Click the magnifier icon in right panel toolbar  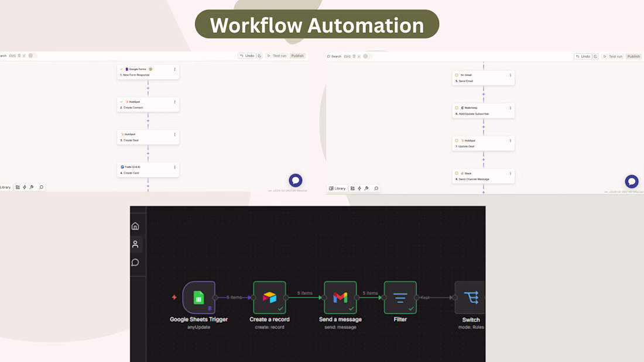pyautogui.click(x=376, y=188)
